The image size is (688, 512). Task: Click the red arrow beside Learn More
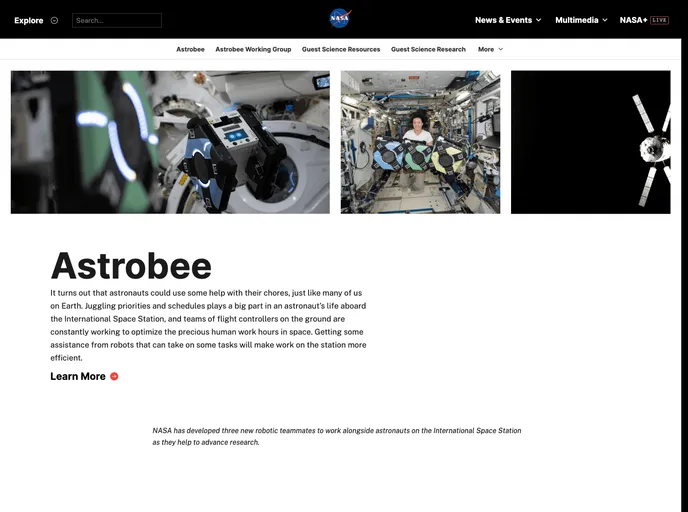tap(114, 377)
